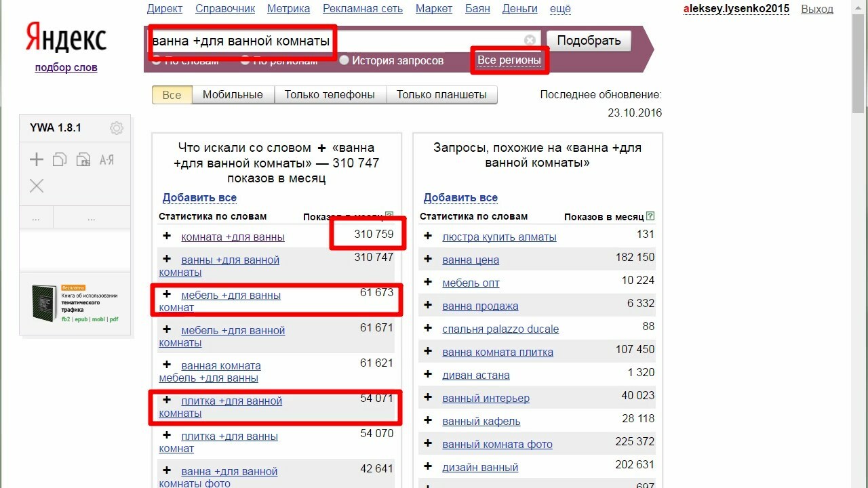This screenshot has height=488, width=868.
Task: Add 'спальня palazzo ducale' with plus icon
Action: coord(428,328)
